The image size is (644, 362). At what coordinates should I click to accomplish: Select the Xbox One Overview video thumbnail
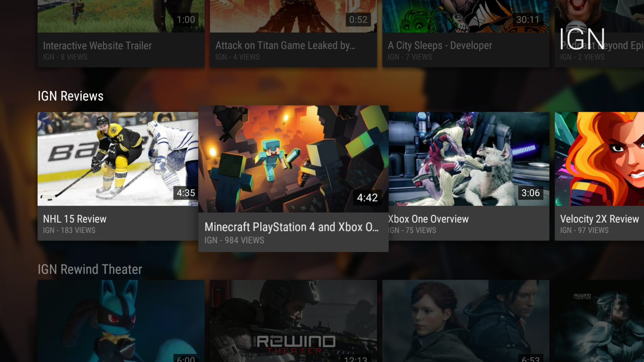pos(469,159)
